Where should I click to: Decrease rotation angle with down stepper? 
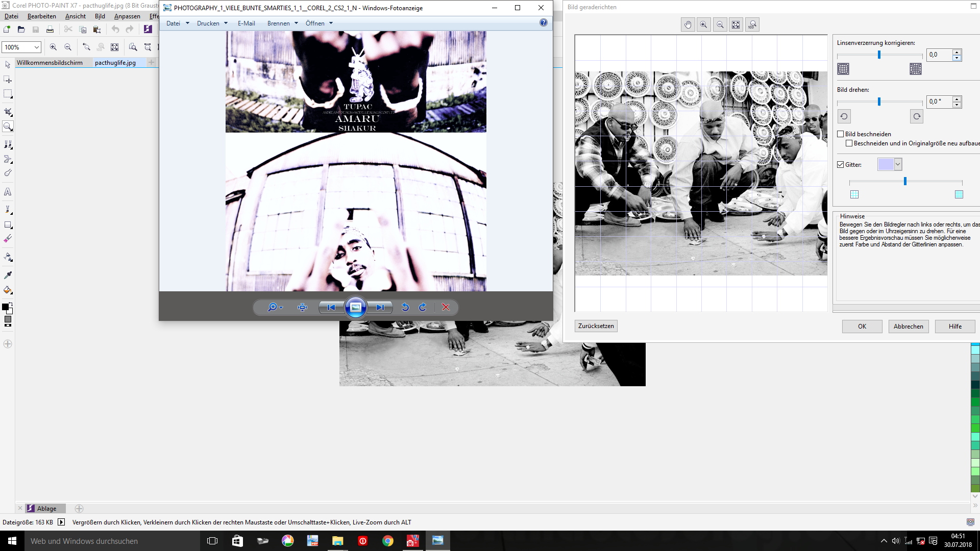pyautogui.click(x=957, y=105)
